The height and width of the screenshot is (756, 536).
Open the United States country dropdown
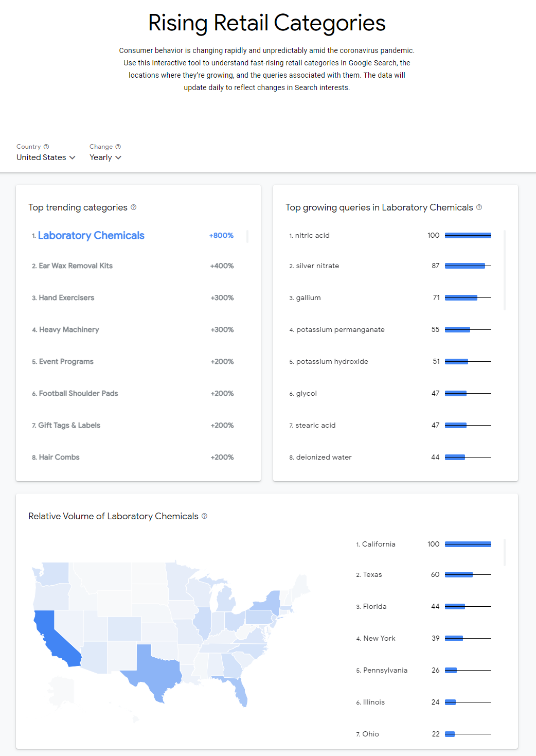[45, 157]
